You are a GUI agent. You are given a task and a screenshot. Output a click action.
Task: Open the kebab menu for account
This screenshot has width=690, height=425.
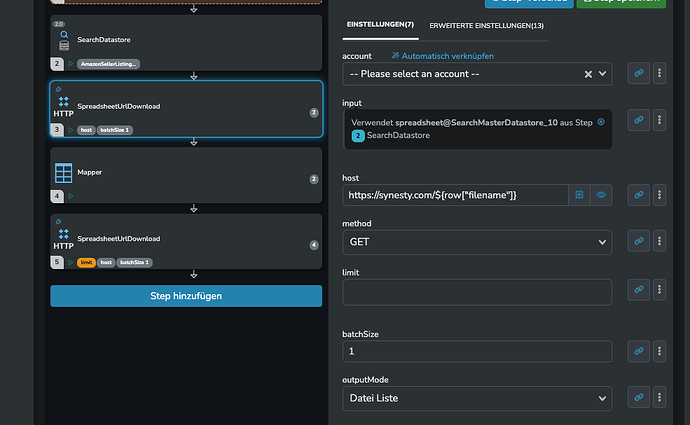pyautogui.click(x=659, y=73)
